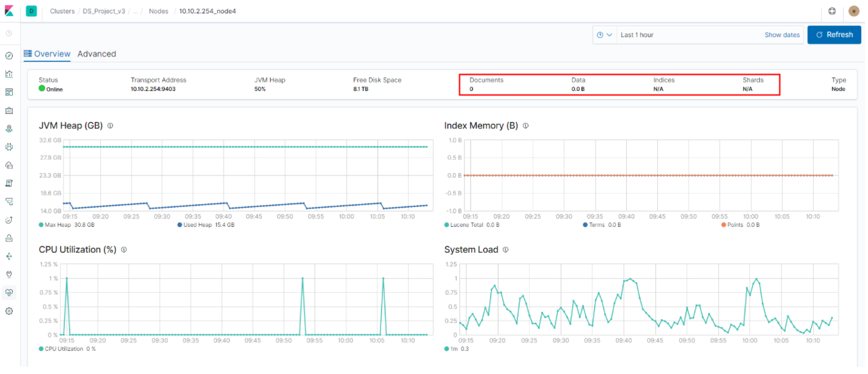Screen dimensions: 868x374
Task: Click the Show dates link
Action: [x=782, y=35]
